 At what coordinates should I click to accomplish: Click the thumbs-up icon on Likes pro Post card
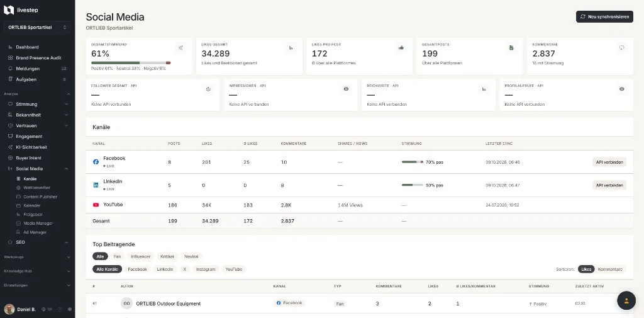coord(401,48)
